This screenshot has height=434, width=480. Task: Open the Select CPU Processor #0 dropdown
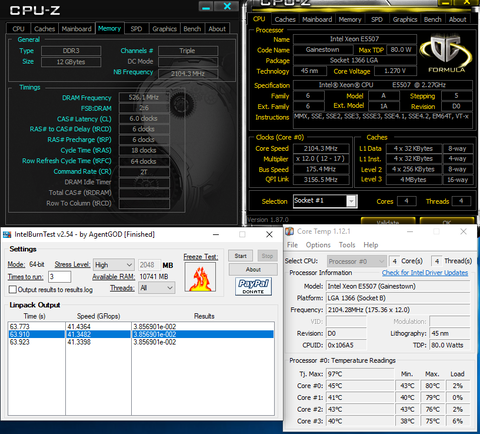356,261
